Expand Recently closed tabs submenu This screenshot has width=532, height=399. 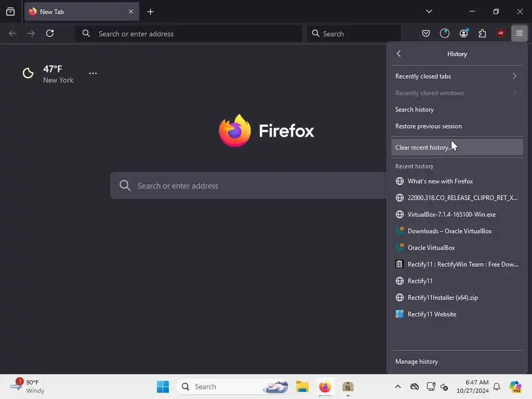click(x=457, y=76)
